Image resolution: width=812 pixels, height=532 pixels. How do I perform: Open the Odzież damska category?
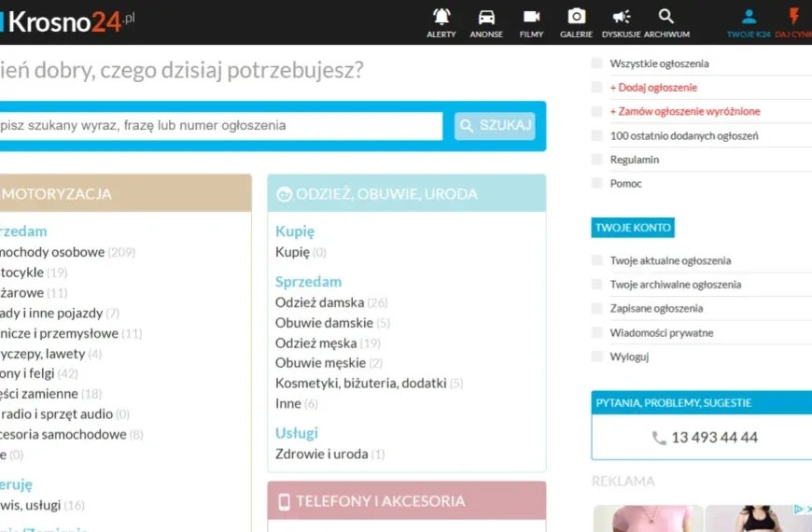point(319,302)
